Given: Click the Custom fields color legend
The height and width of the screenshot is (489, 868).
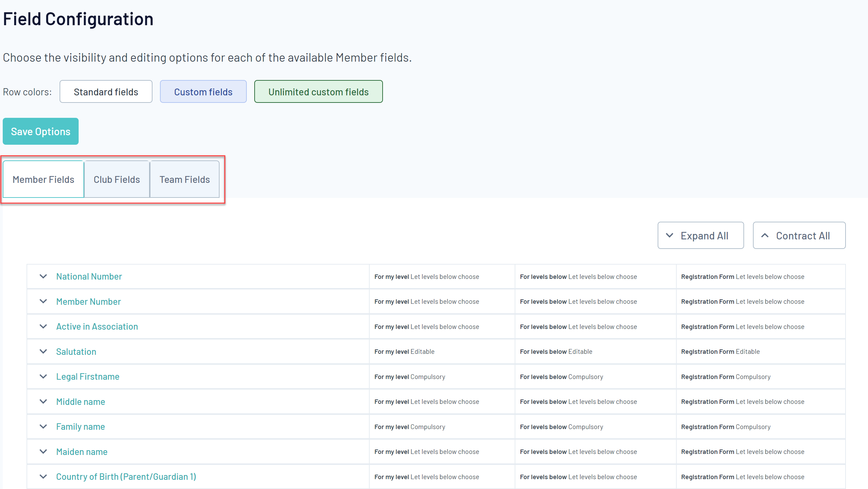Looking at the screenshot, I should [x=203, y=92].
